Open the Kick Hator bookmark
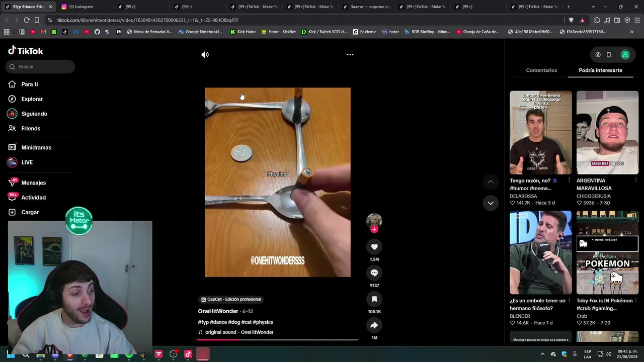Image resolution: width=644 pixels, height=362 pixels. point(243,32)
